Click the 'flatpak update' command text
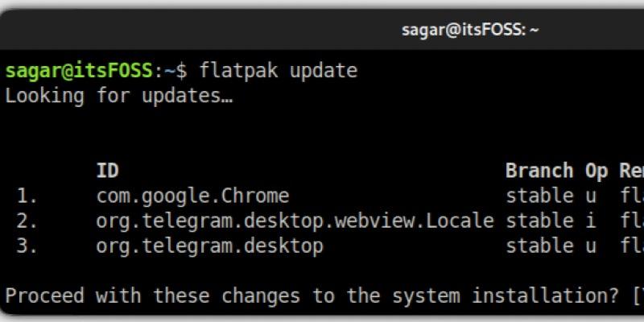Screen dimensions: 644x322 [278, 71]
